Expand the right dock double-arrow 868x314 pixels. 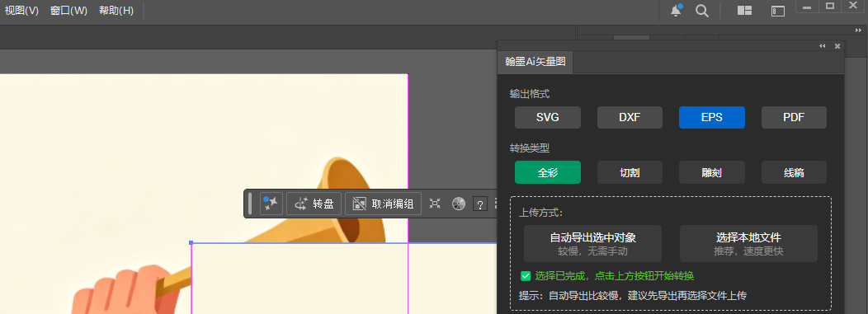click(859, 30)
